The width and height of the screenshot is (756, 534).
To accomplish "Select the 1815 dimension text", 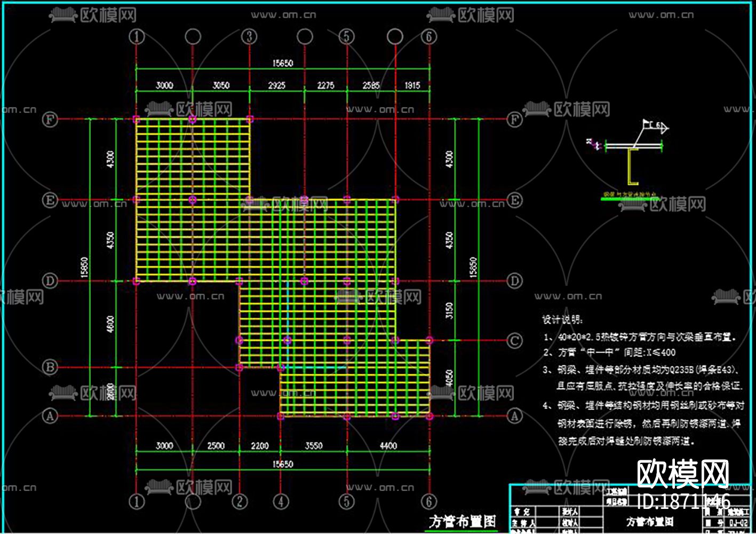I will [x=412, y=85].
